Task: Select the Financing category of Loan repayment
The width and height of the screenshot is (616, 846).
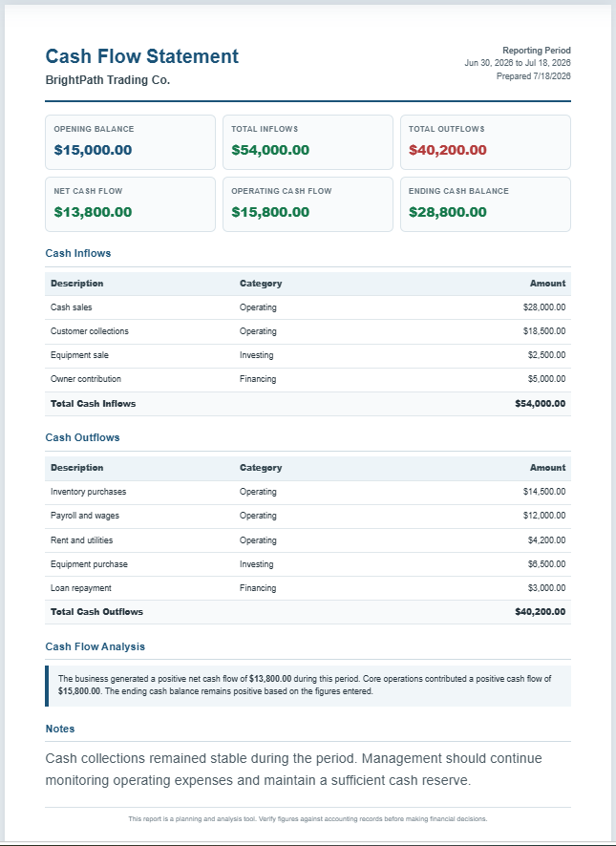Action: [258, 588]
